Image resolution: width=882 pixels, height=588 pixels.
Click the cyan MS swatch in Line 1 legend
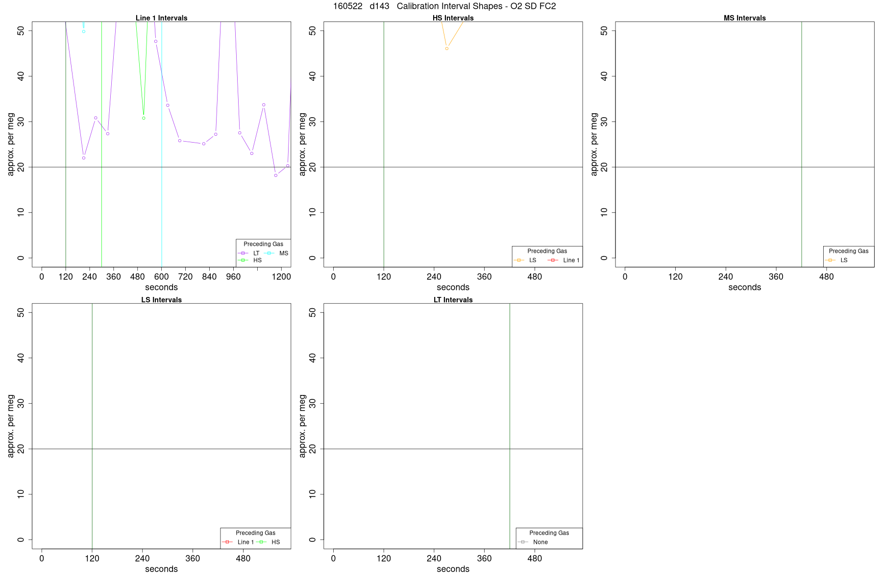click(269, 253)
